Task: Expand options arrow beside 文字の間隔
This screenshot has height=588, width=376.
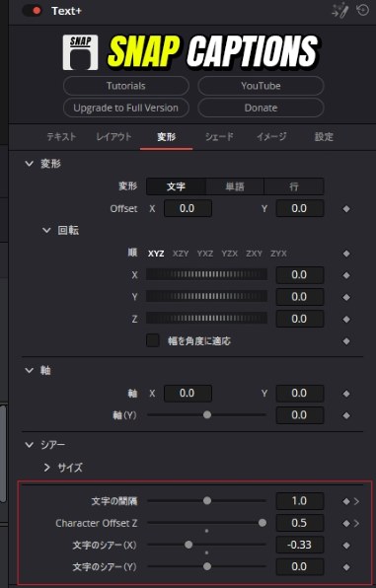Action: (356, 501)
